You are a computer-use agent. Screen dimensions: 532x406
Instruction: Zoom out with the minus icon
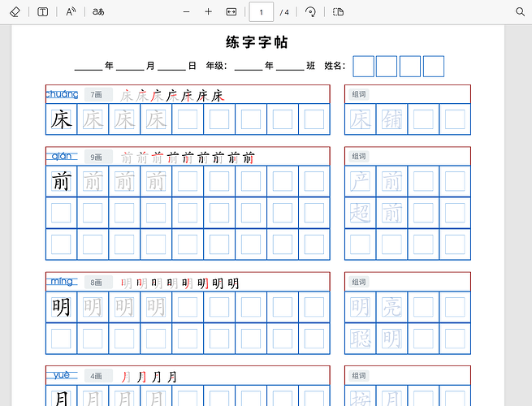[x=186, y=12]
